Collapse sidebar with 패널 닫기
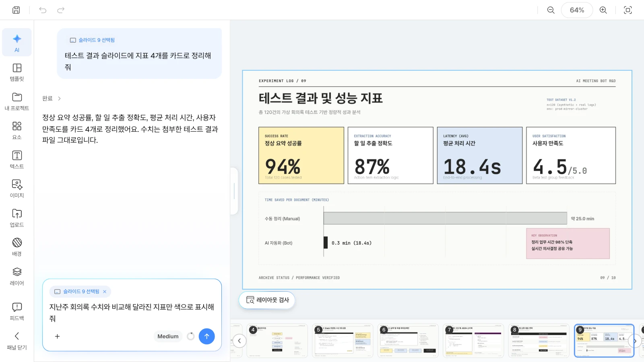The width and height of the screenshot is (644, 362). tap(17, 341)
